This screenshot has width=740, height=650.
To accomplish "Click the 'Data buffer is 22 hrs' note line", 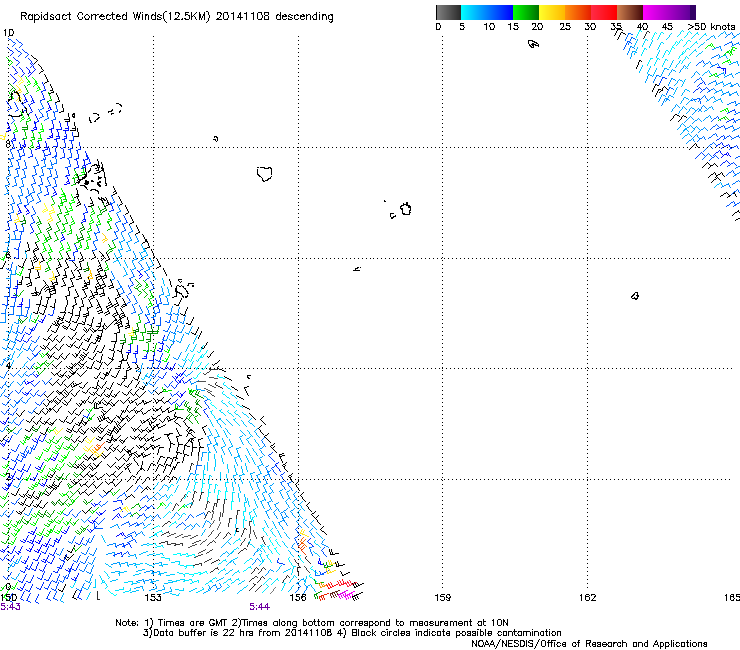I will (352, 633).
